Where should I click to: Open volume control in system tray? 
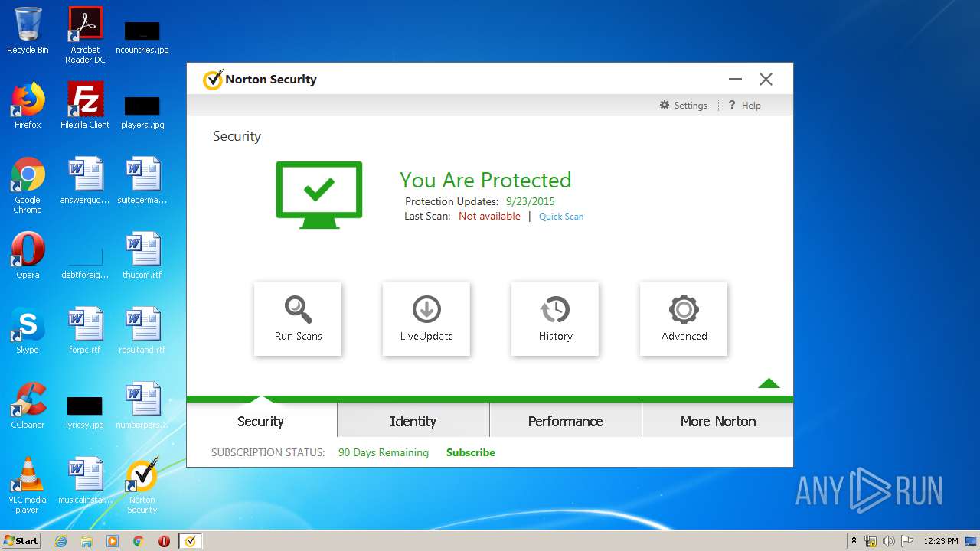[889, 541]
